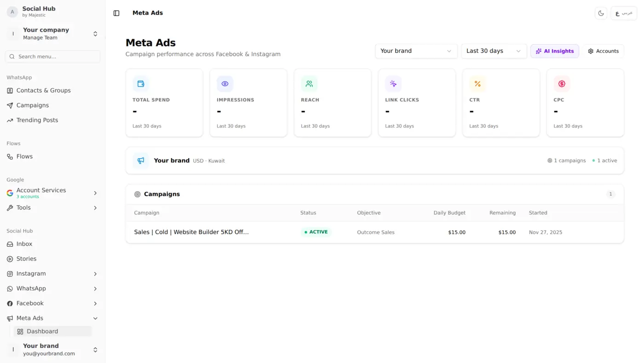Expand the WhatsApp submenu chevron
Image resolution: width=644 pixels, height=363 pixels.
95,289
